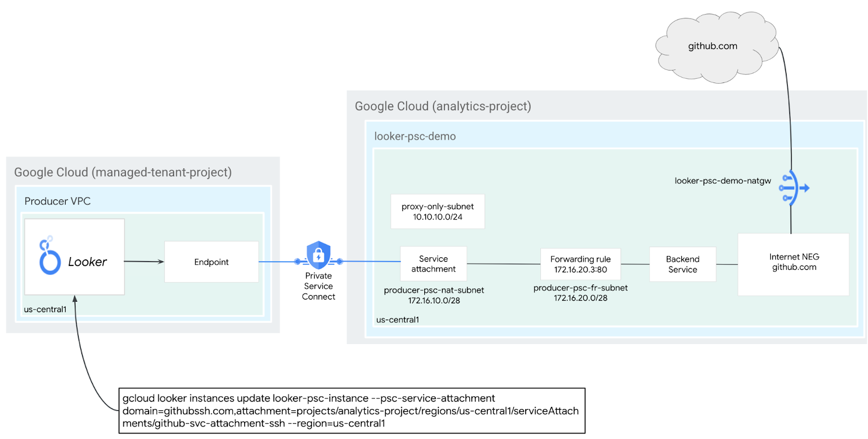Select the Endpoint box
868x439 pixels.
(211, 262)
